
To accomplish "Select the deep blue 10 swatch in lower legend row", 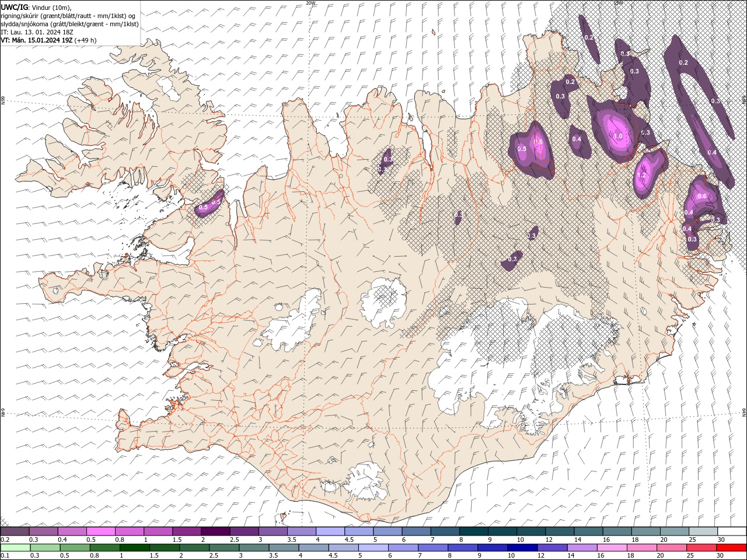I will (521, 548).
